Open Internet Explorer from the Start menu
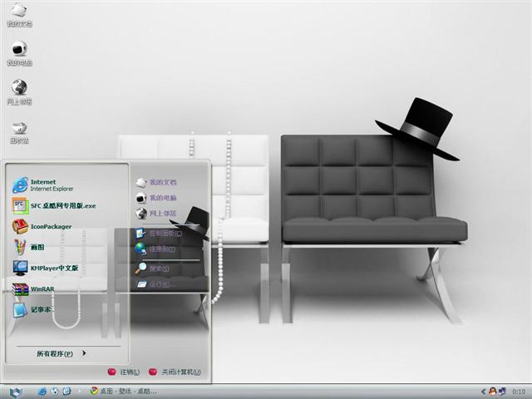 click(x=50, y=185)
